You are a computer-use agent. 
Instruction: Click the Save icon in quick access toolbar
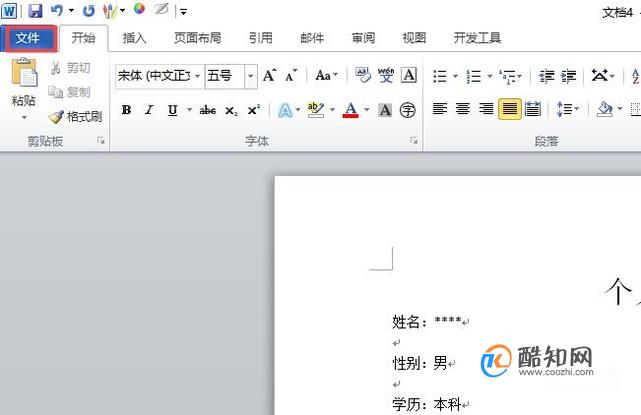(35, 10)
